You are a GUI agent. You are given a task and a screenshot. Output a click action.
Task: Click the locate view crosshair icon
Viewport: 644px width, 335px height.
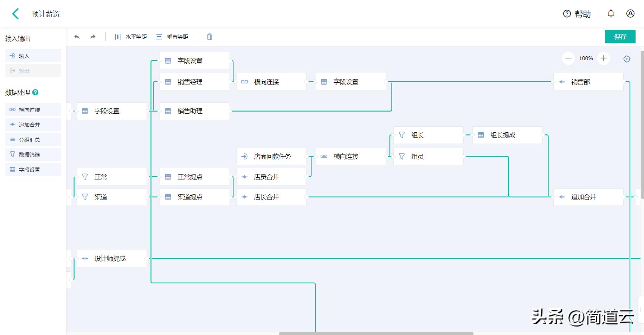coord(627,59)
